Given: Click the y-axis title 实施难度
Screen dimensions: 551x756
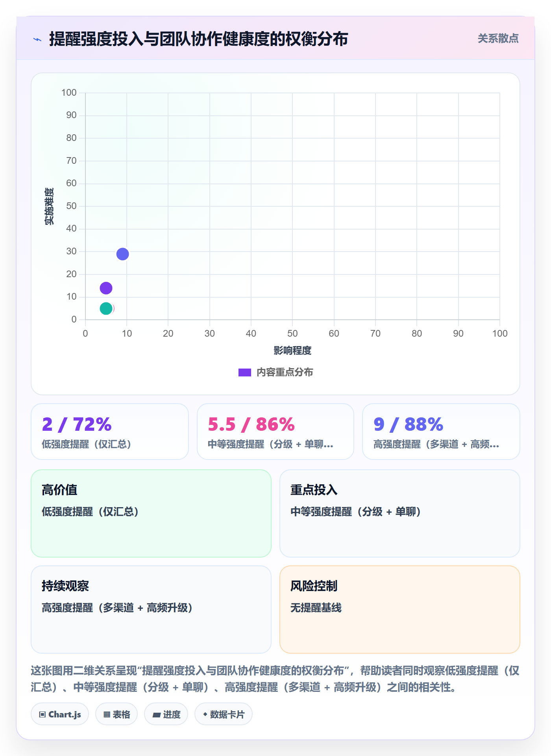Looking at the screenshot, I should coord(49,206).
